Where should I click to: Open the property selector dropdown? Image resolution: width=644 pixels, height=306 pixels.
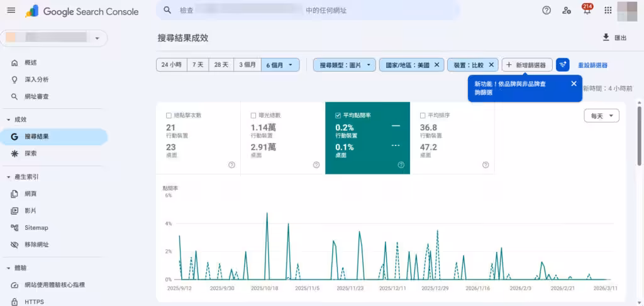click(x=54, y=38)
